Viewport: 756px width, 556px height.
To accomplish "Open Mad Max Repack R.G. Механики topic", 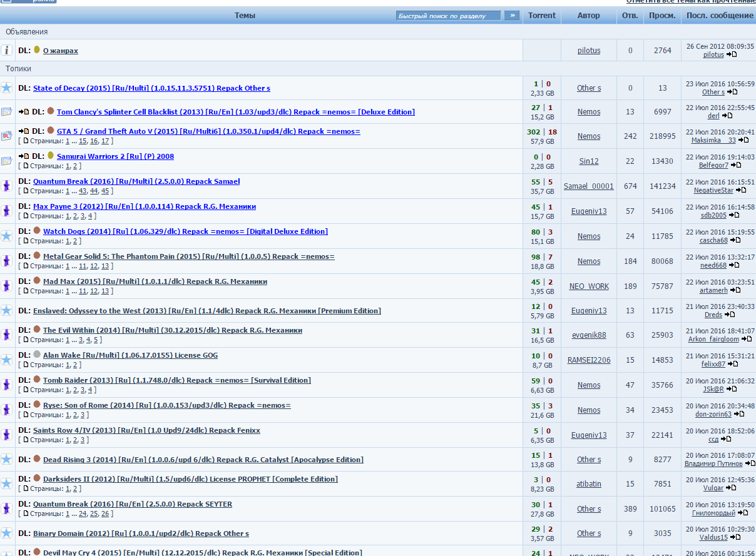I will tap(155, 281).
